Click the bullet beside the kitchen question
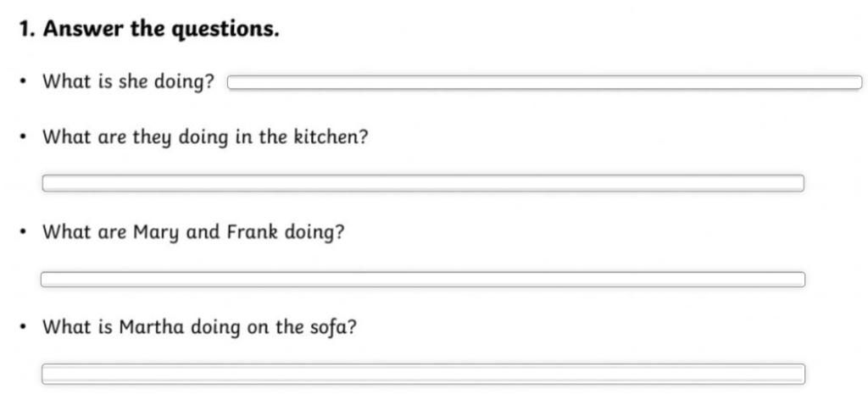The image size is (868, 400). point(23,138)
